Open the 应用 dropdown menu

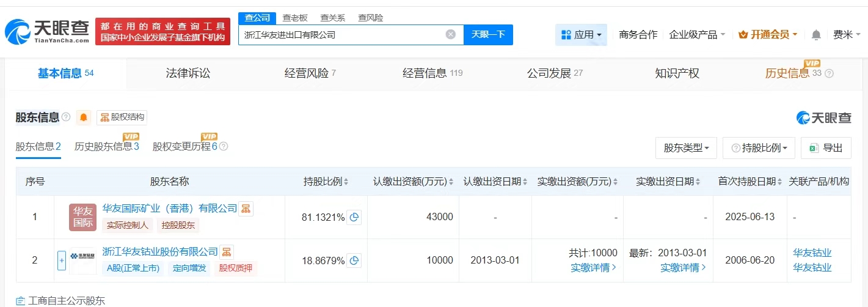pyautogui.click(x=581, y=35)
